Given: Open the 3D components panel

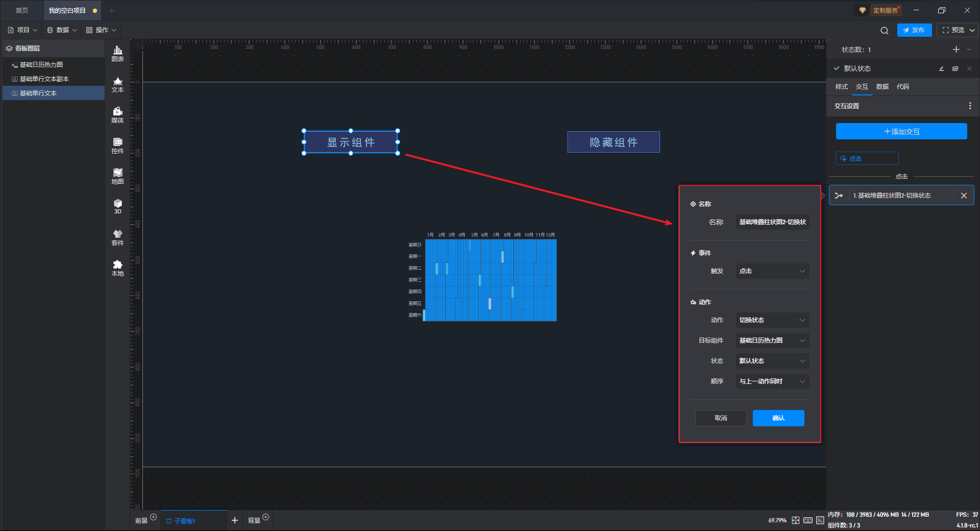Looking at the screenshot, I should 117,206.
